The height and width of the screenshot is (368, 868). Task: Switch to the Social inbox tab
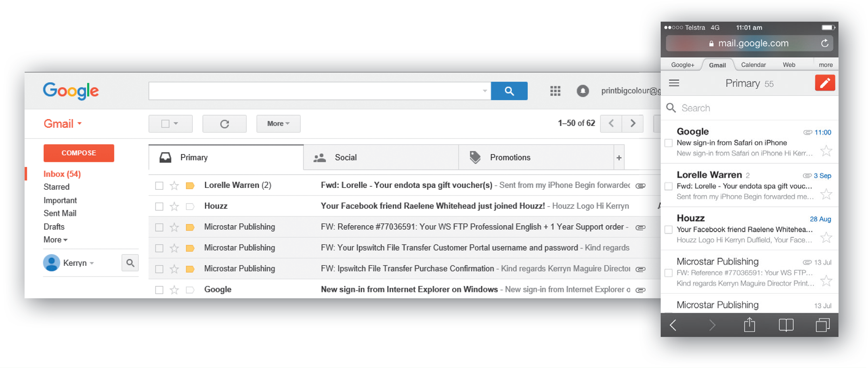[381, 158]
